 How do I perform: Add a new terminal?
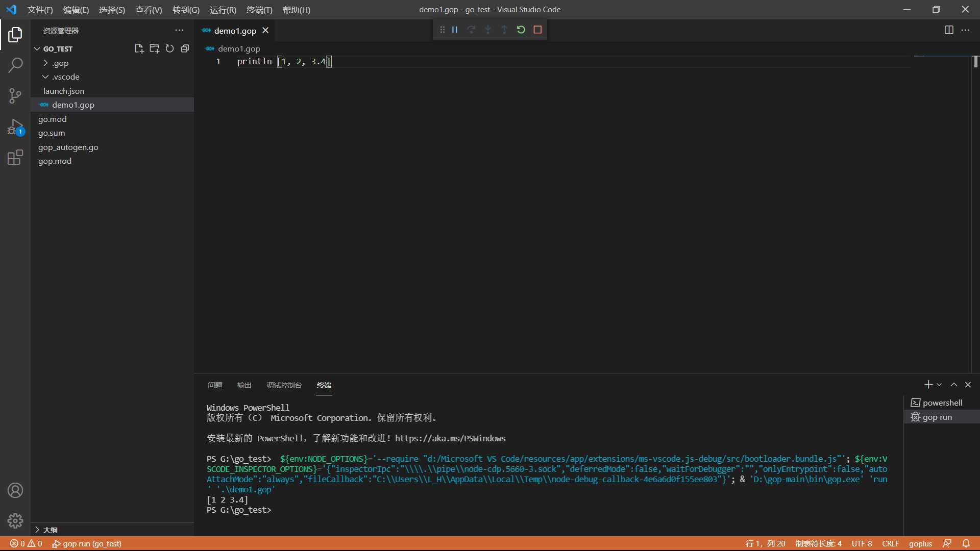point(928,385)
